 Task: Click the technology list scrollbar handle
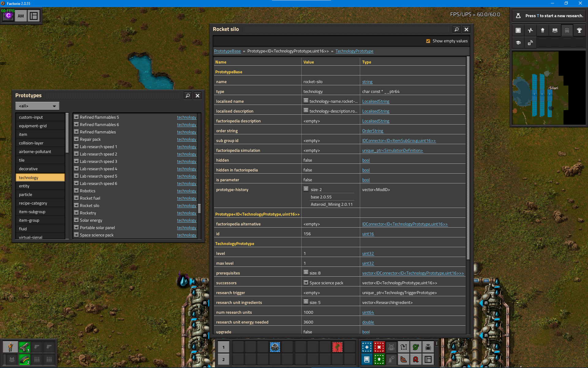[x=199, y=209]
